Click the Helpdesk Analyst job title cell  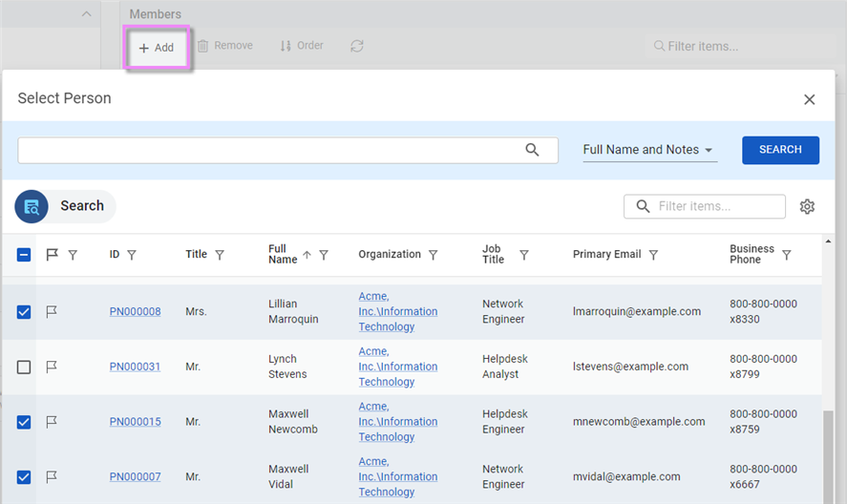[505, 367]
